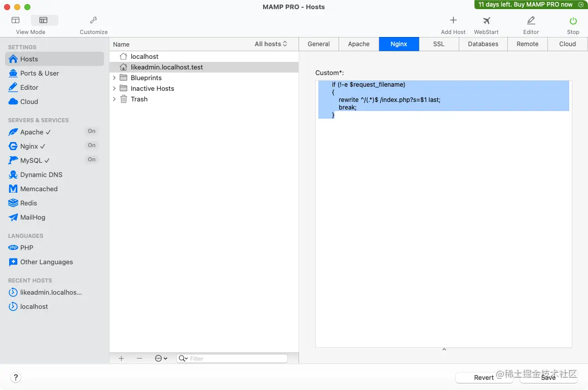Add a host with the bottom plus button

(x=121, y=359)
